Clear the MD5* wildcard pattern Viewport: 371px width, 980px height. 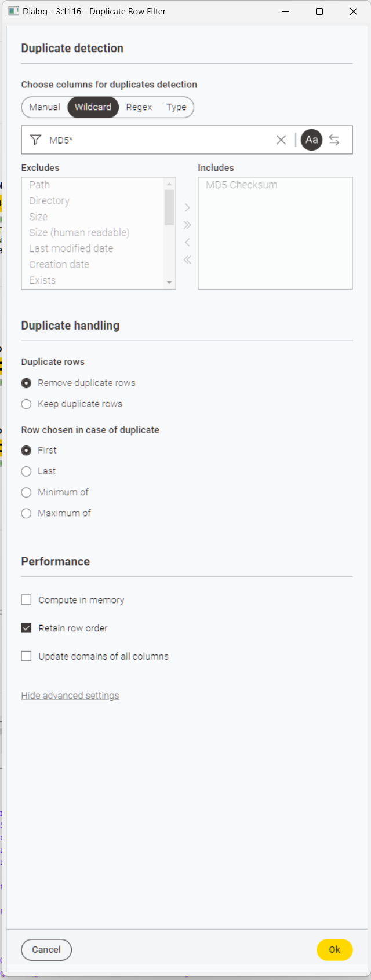pyautogui.click(x=281, y=140)
